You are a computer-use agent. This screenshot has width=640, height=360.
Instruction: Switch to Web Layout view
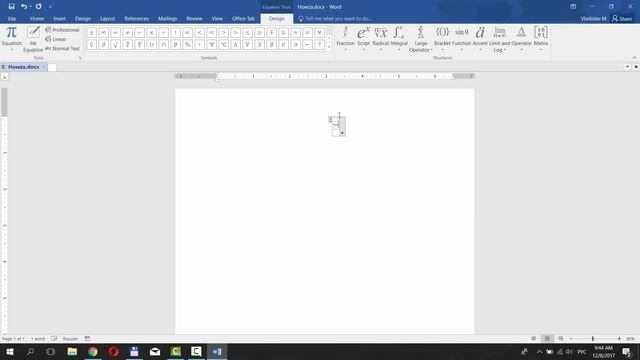(x=561, y=339)
